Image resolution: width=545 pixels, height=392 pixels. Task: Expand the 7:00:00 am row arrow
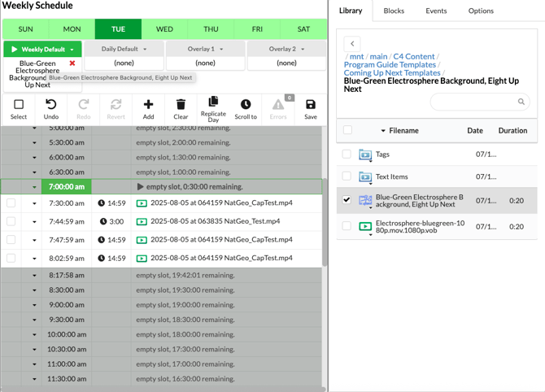coord(34,187)
